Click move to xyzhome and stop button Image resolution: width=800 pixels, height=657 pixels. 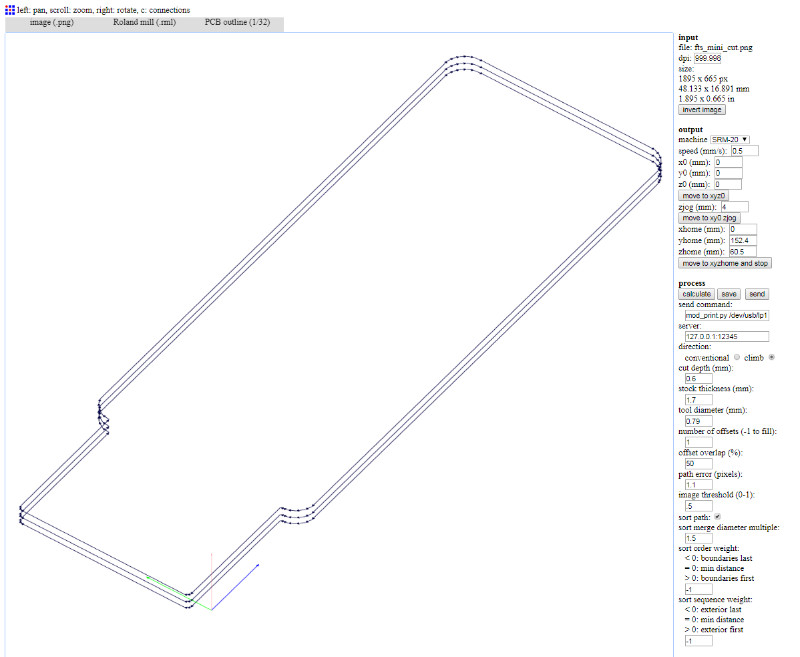click(724, 263)
